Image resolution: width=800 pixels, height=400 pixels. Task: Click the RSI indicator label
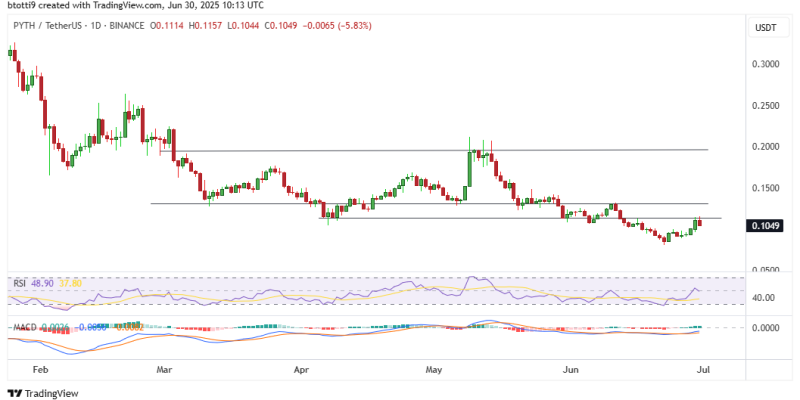pyautogui.click(x=20, y=284)
